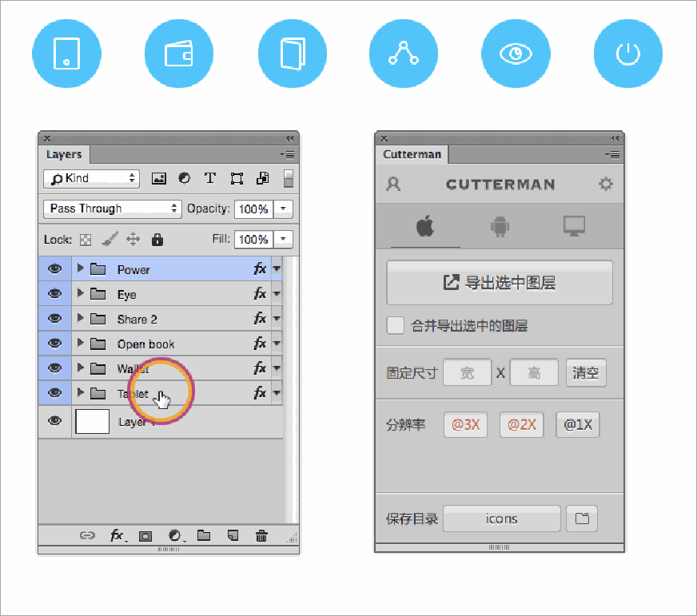Viewport: 697px width, 616px height.
Task: Click the Delete Layer trash icon
Action: coord(261,535)
